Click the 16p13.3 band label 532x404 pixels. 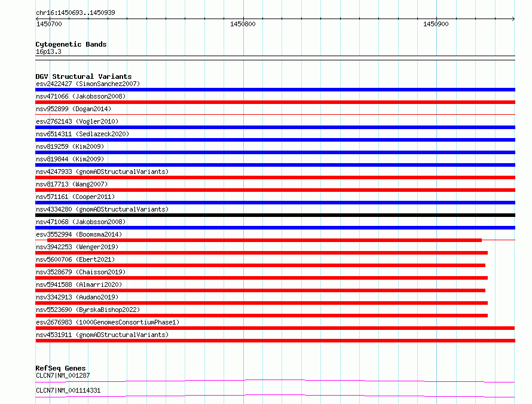coord(48,52)
